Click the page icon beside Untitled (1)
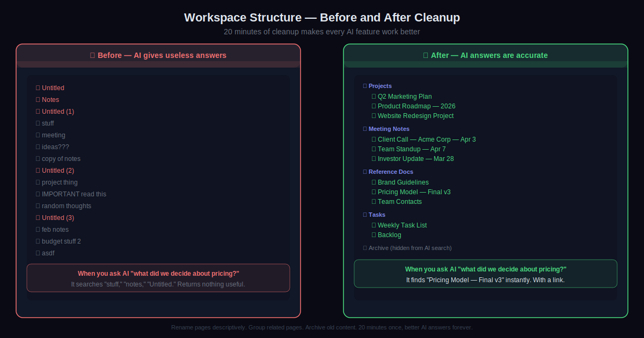This screenshot has height=338, width=644. (38, 112)
